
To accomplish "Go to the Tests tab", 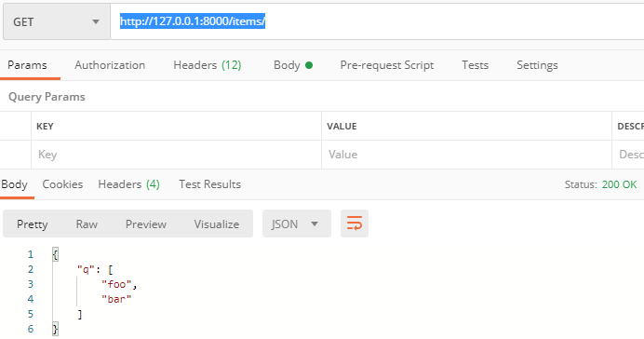I will [x=476, y=65].
